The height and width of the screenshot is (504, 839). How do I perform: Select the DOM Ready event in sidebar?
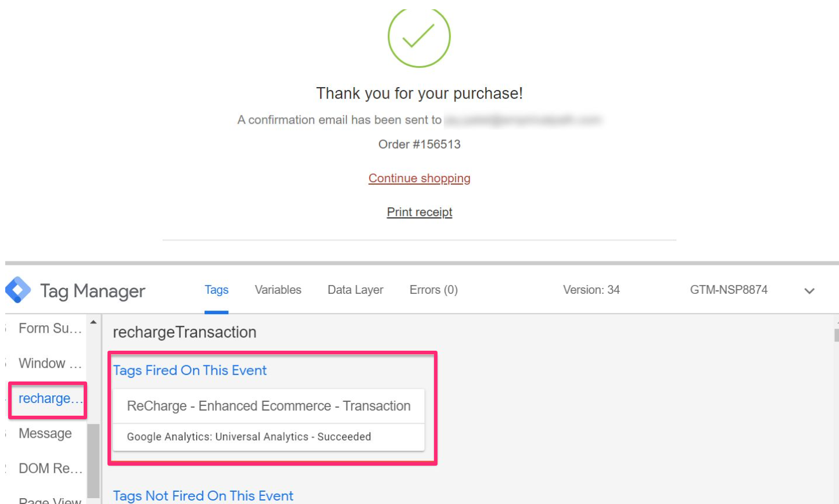tap(50, 469)
